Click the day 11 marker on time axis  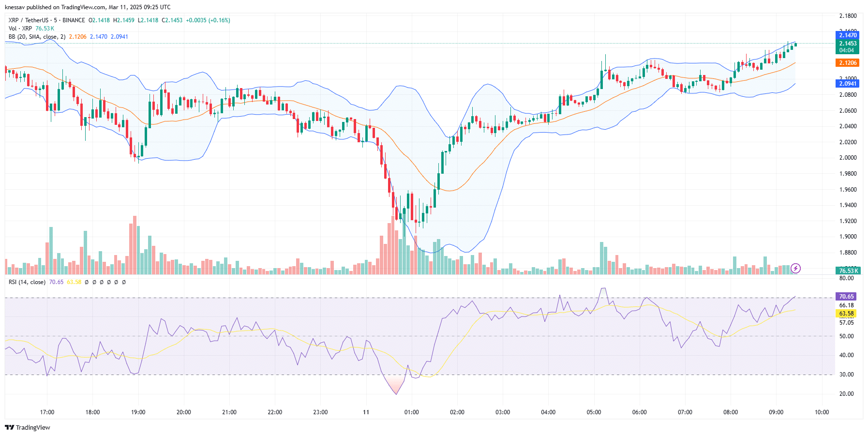(366, 412)
